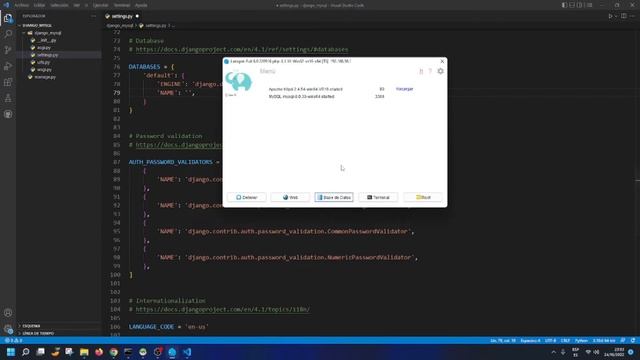Click the Recargar link next to Apache
Screen dimensions: 640x360
pos(404,89)
